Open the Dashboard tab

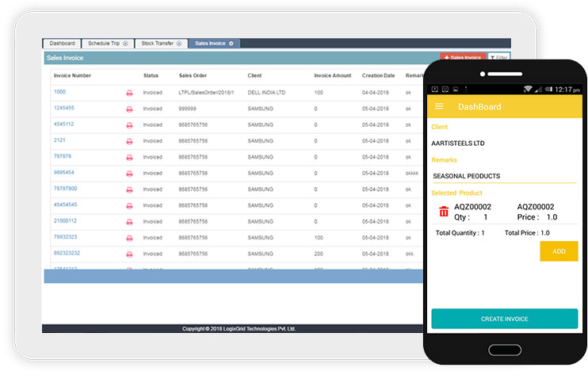pyautogui.click(x=63, y=44)
